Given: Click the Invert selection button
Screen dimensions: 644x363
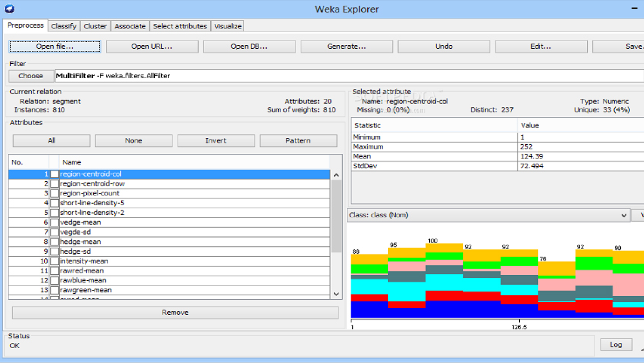Looking at the screenshot, I should coord(216,141).
